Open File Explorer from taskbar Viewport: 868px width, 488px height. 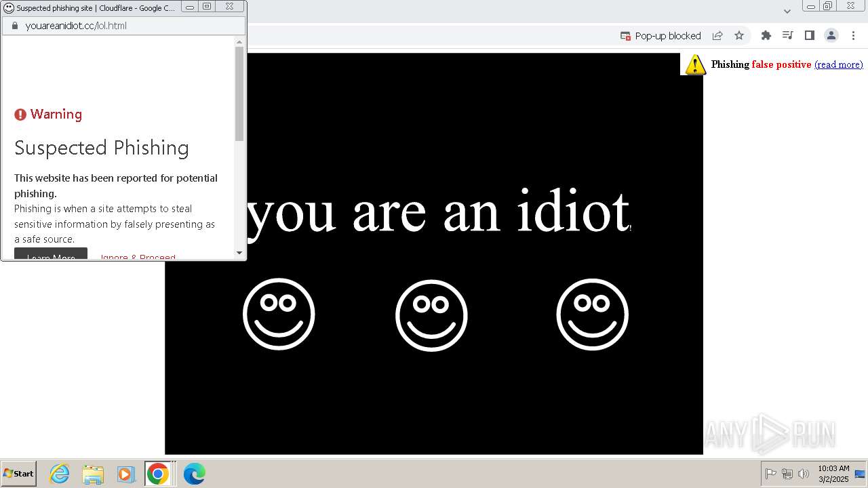pyautogui.click(x=93, y=474)
